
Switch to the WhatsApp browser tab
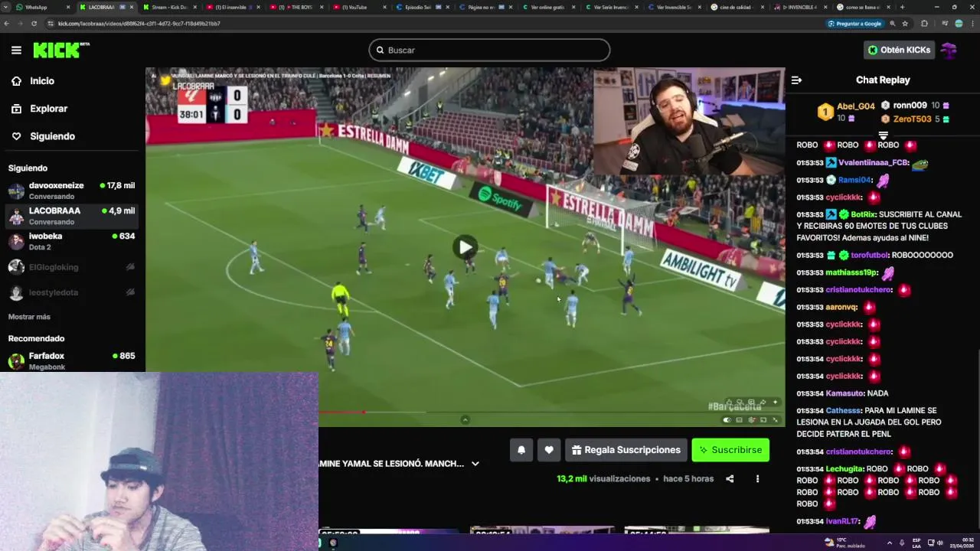click(x=43, y=7)
